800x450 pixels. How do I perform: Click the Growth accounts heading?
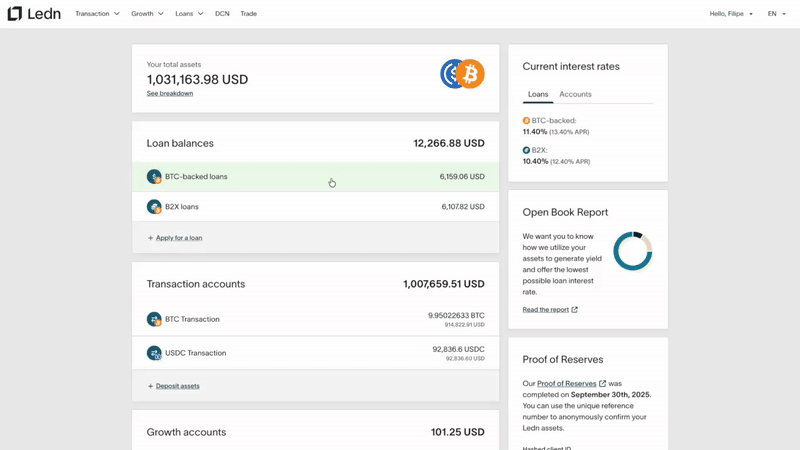click(x=186, y=432)
